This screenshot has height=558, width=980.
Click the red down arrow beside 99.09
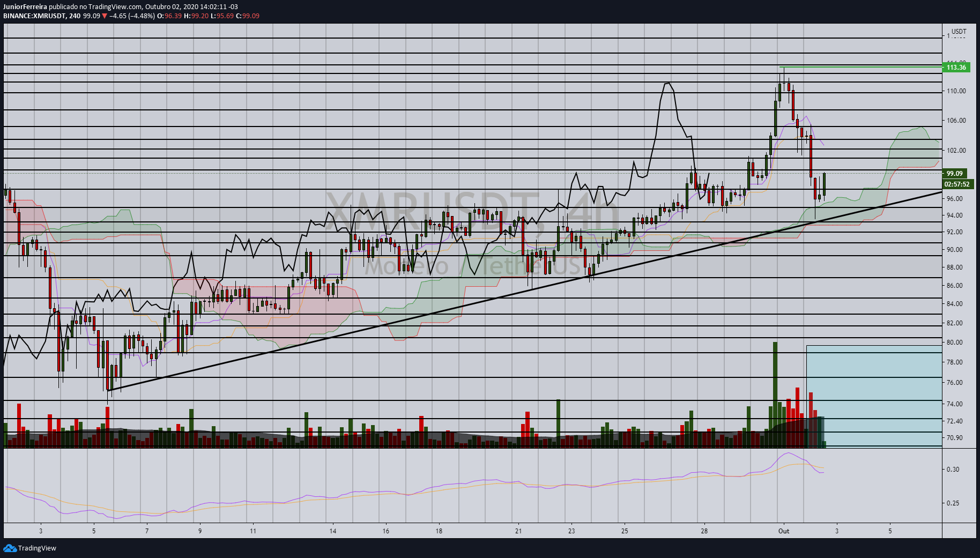105,16
